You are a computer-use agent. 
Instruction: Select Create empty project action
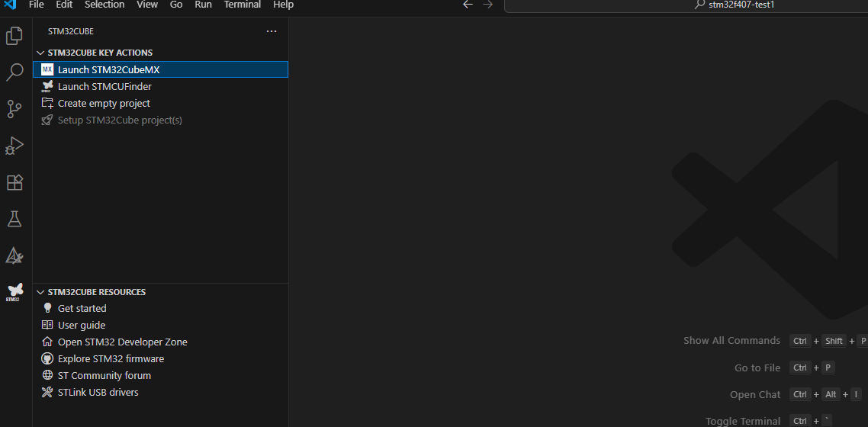click(x=160, y=104)
